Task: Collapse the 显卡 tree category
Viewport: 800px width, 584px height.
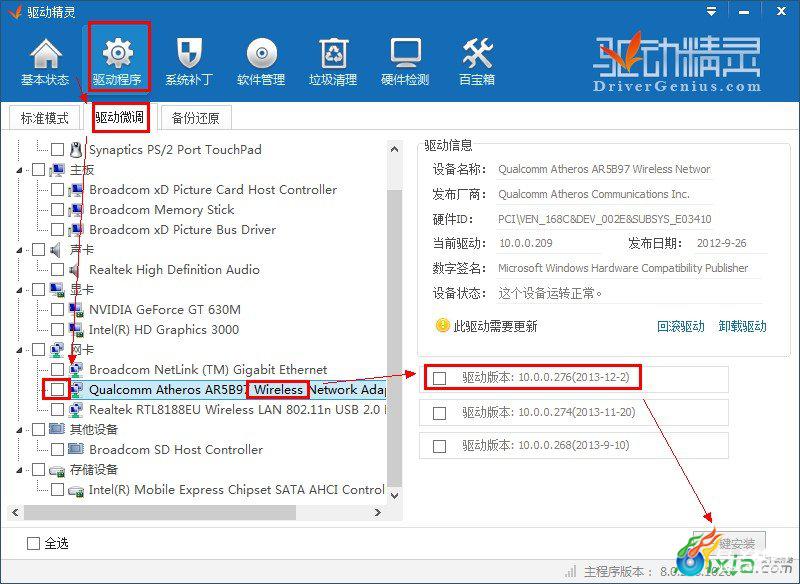Action: (19, 291)
